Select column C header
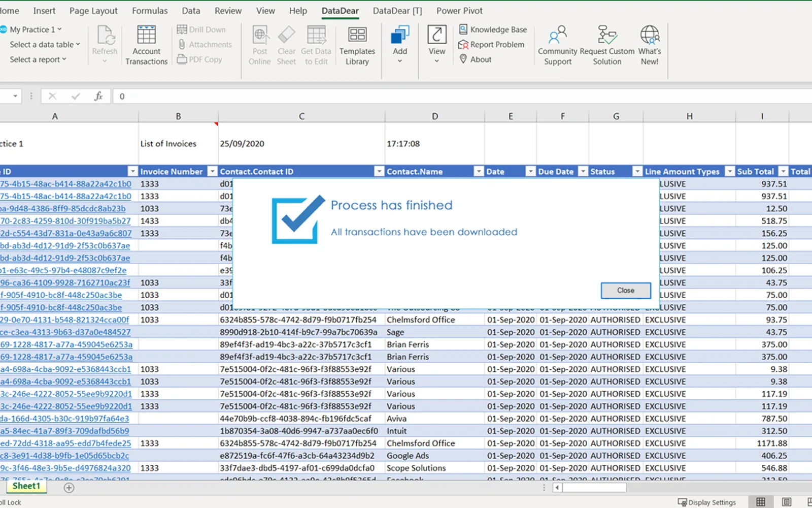This screenshot has height=508, width=812. point(301,116)
